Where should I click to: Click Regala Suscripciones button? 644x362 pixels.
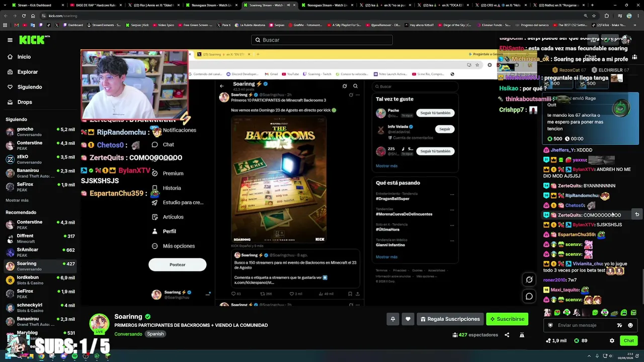pyautogui.click(x=450, y=319)
